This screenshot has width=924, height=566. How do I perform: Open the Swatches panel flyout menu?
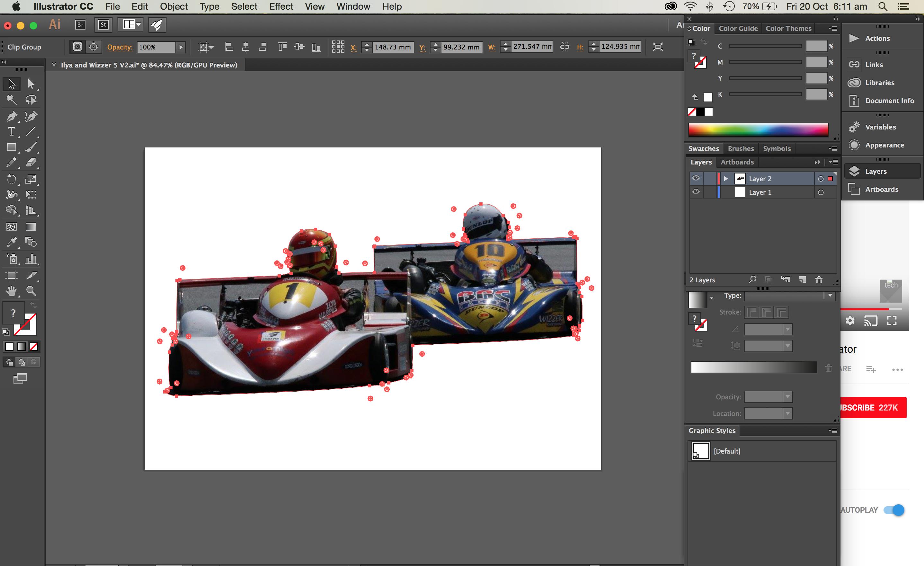tap(833, 148)
